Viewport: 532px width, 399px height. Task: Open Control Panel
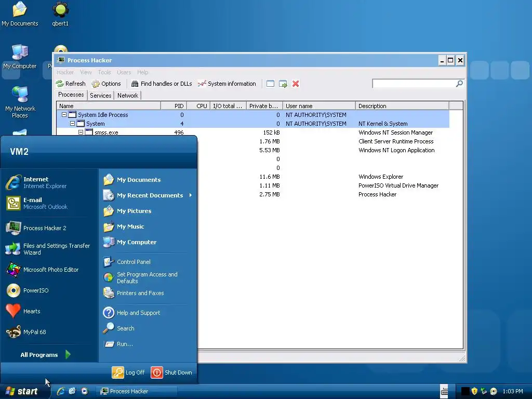(148, 262)
